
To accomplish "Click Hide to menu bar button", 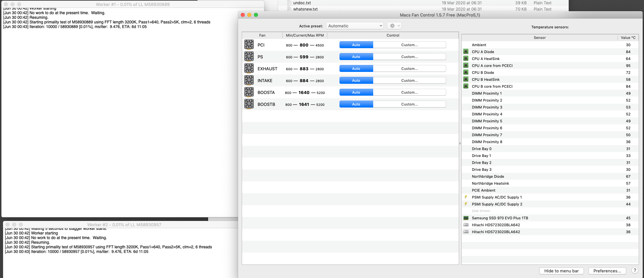I will pyautogui.click(x=561, y=271).
